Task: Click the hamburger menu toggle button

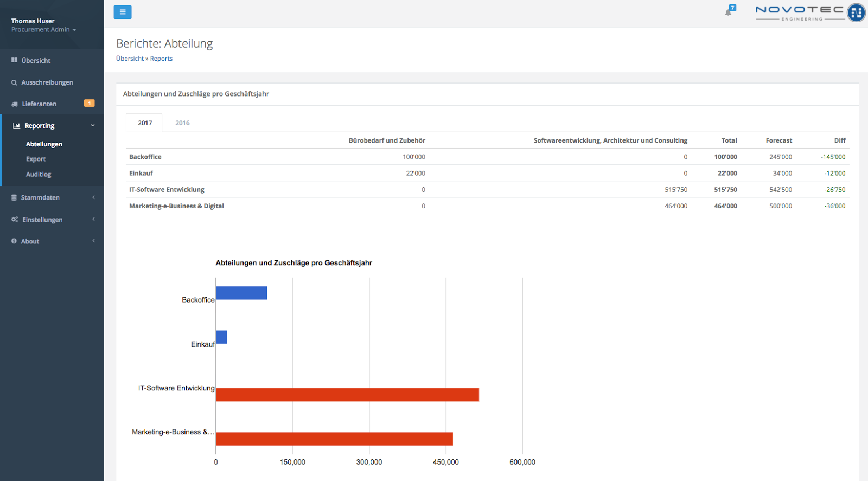Action: click(122, 12)
